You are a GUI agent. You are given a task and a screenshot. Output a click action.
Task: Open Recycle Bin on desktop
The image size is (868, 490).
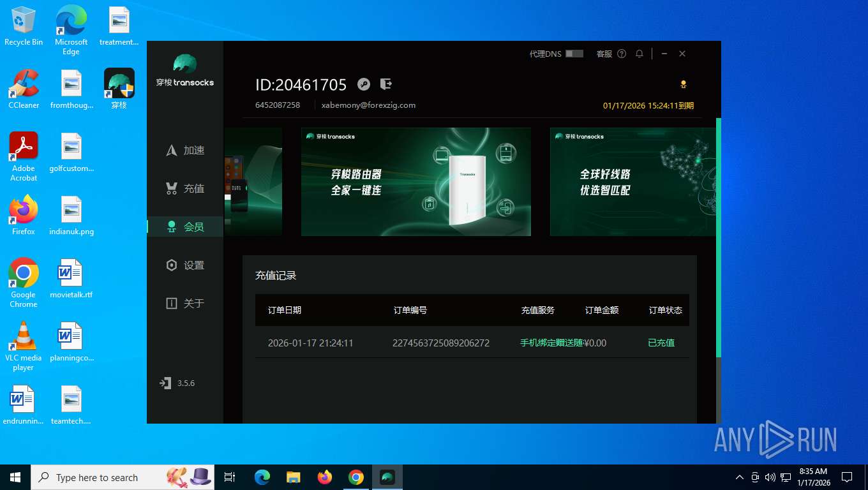[24, 26]
